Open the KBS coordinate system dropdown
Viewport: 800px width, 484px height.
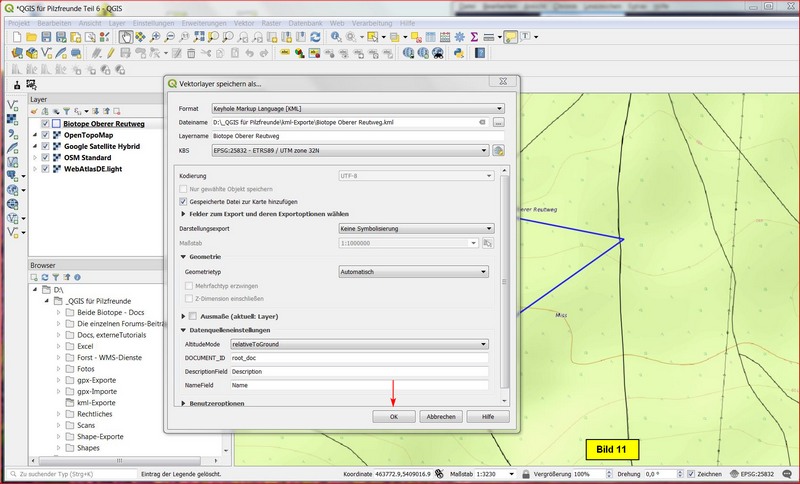click(351, 150)
